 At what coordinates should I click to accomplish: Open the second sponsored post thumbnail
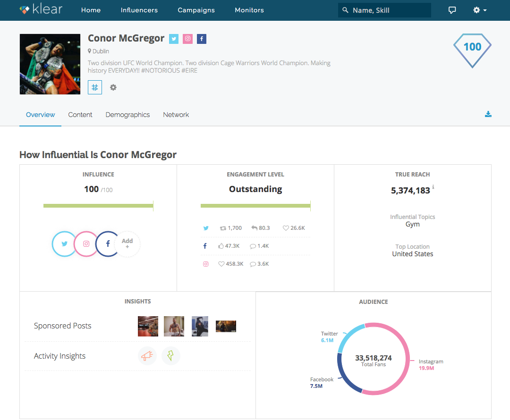[x=174, y=326]
